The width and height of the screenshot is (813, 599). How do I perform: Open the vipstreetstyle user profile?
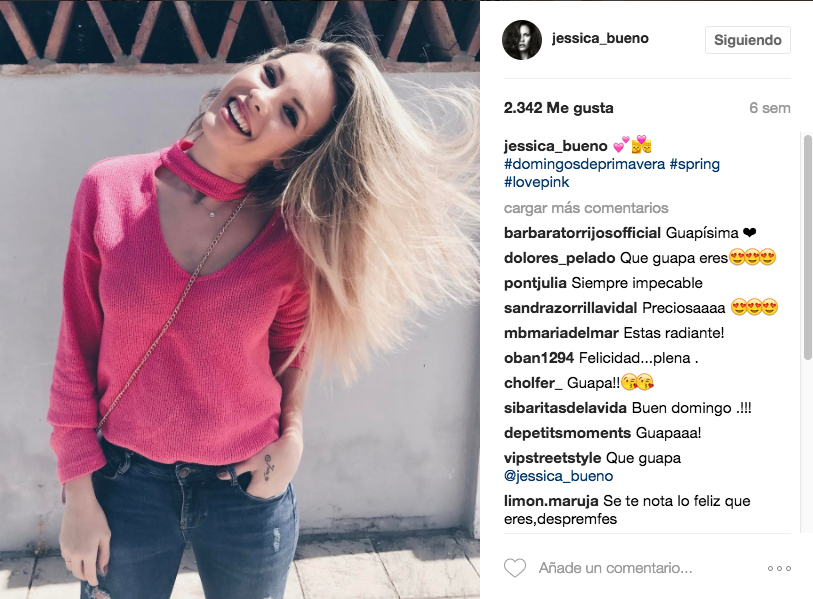coord(553,458)
